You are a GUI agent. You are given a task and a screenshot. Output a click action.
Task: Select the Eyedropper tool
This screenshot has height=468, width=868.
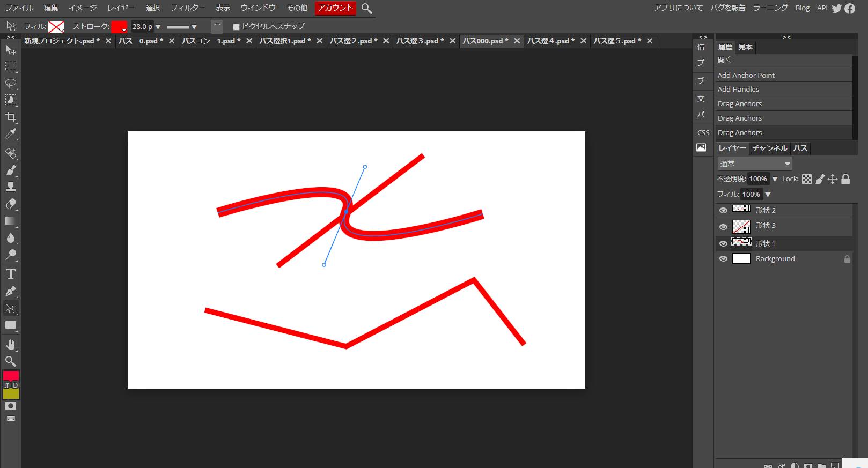coord(11,134)
